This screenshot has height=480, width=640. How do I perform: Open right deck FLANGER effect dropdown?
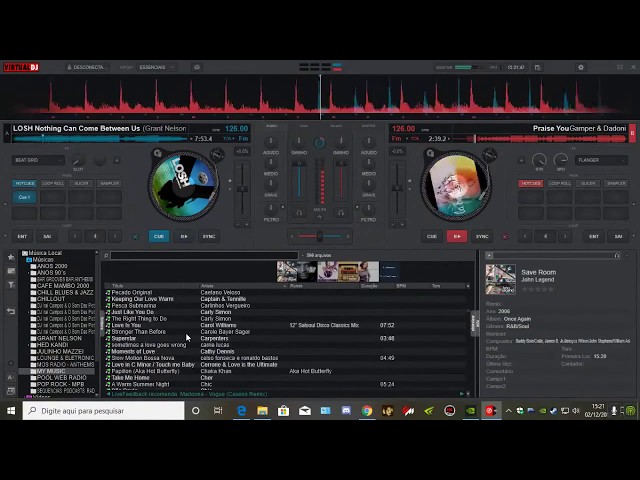pyautogui.click(x=601, y=160)
